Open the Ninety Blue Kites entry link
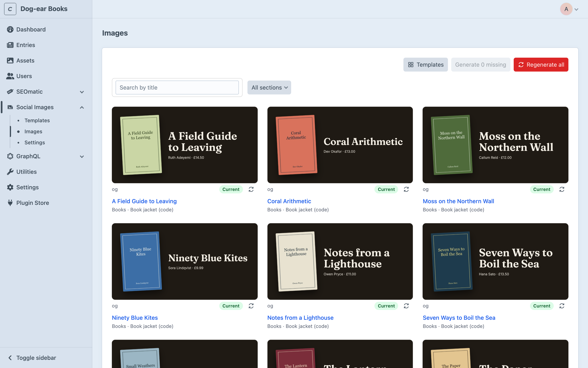588x368 pixels. [135, 318]
